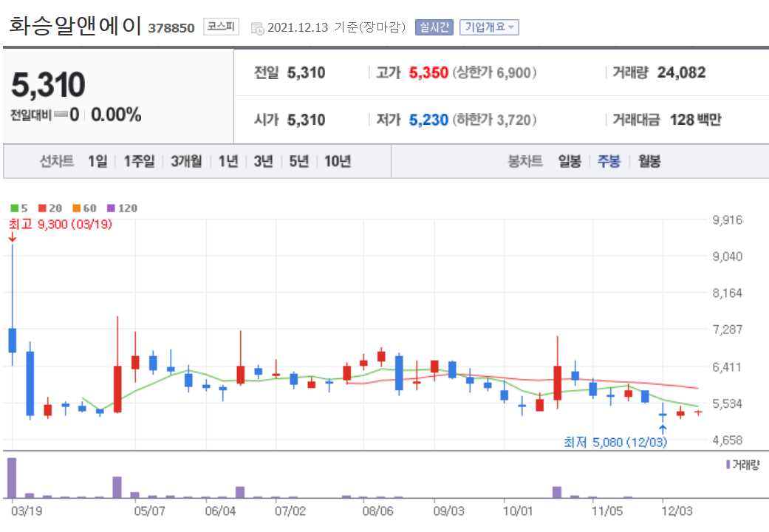Select the green 5-day moving average legend

click(17, 208)
